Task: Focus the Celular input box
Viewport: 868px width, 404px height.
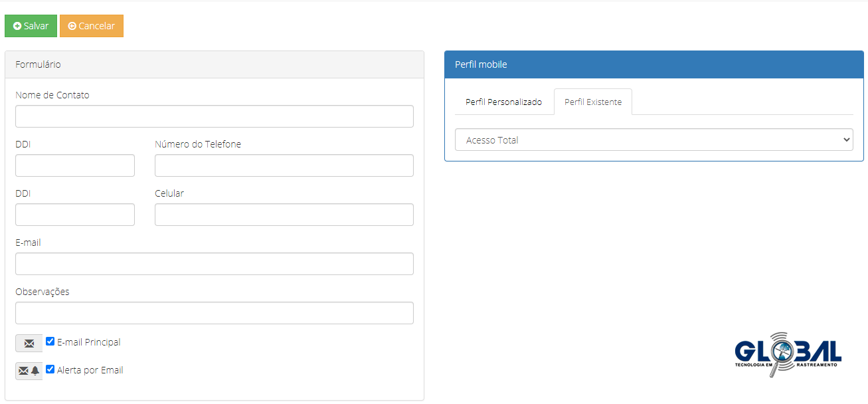Action: coord(284,215)
